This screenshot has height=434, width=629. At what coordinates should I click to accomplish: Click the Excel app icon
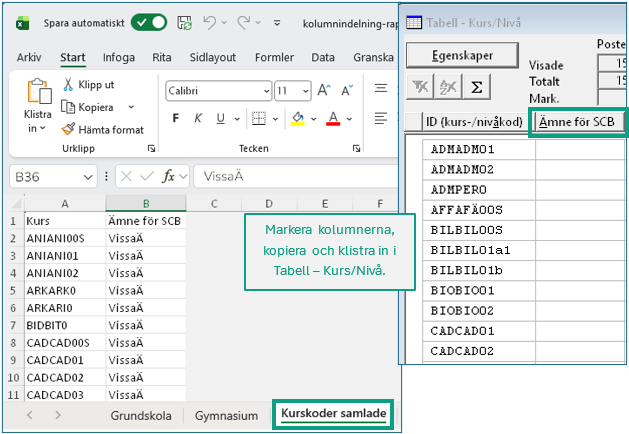[x=23, y=23]
